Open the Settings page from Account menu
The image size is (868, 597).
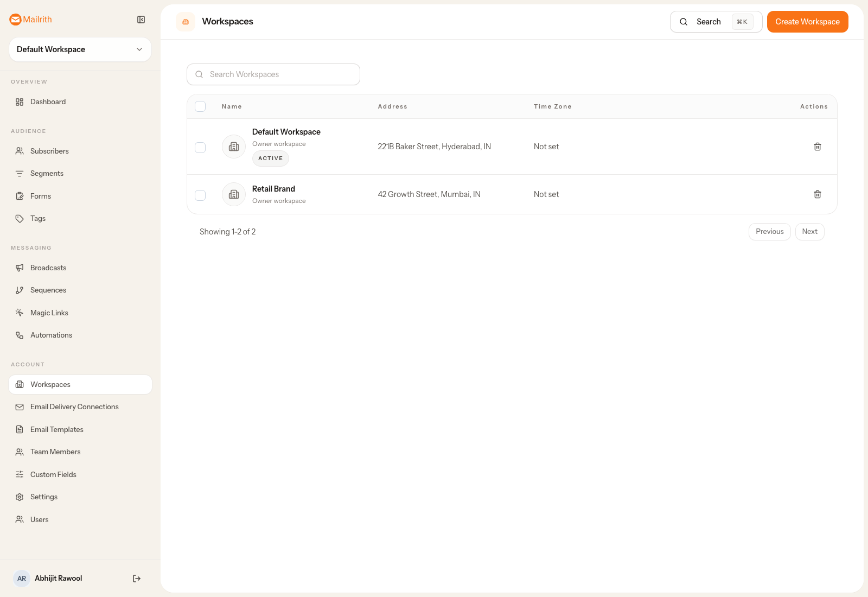(44, 497)
